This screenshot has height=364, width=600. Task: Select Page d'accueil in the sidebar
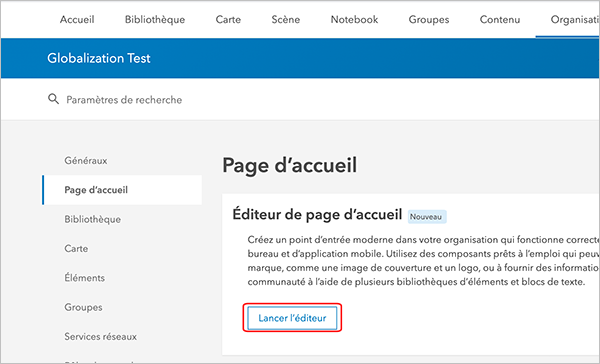[96, 190]
